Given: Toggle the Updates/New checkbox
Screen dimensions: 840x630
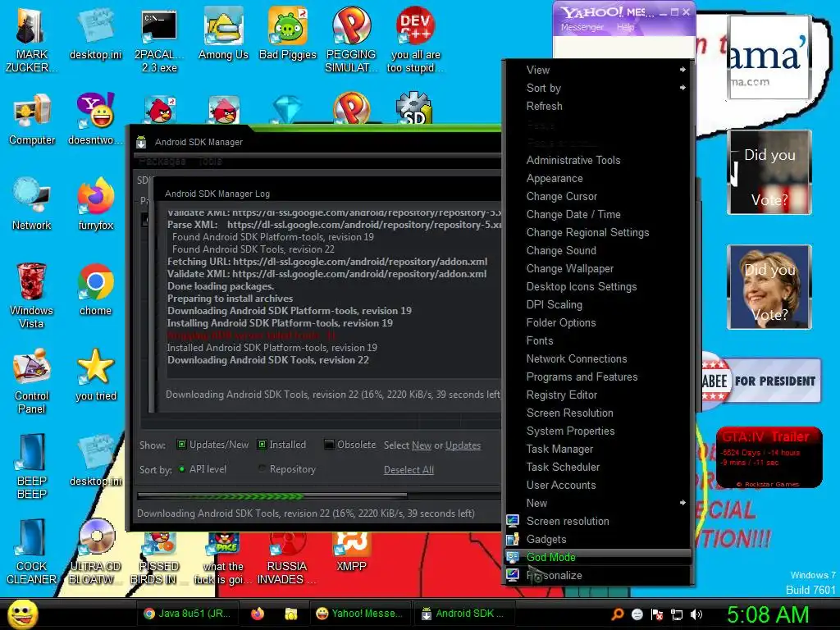Looking at the screenshot, I should point(181,444).
